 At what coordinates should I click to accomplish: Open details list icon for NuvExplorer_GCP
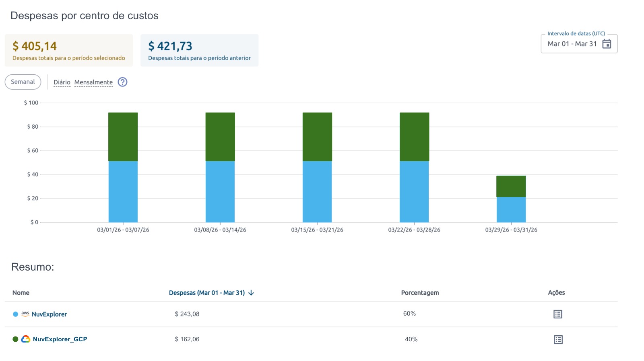(x=558, y=340)
